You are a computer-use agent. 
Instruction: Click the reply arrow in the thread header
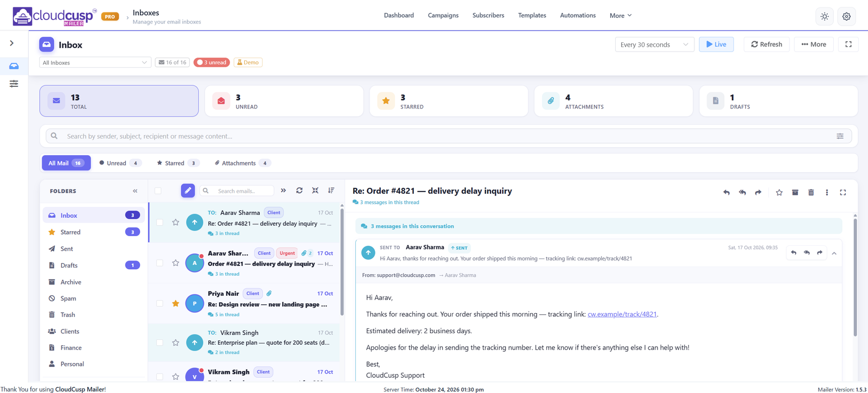[x=726, y=192]
